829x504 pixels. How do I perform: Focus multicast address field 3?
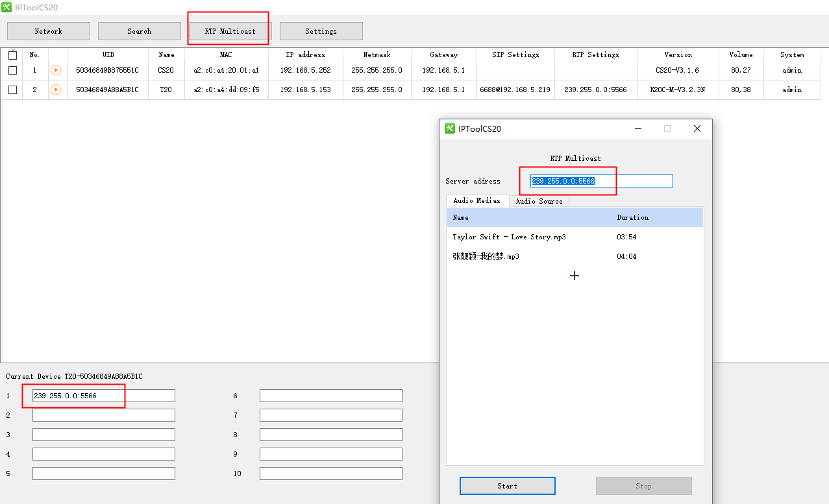tap(104, 435)
